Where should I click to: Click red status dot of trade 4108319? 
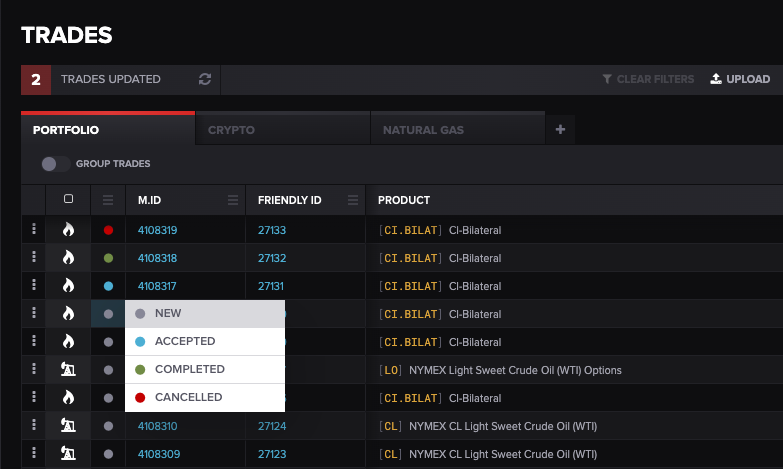coord(108,230)
